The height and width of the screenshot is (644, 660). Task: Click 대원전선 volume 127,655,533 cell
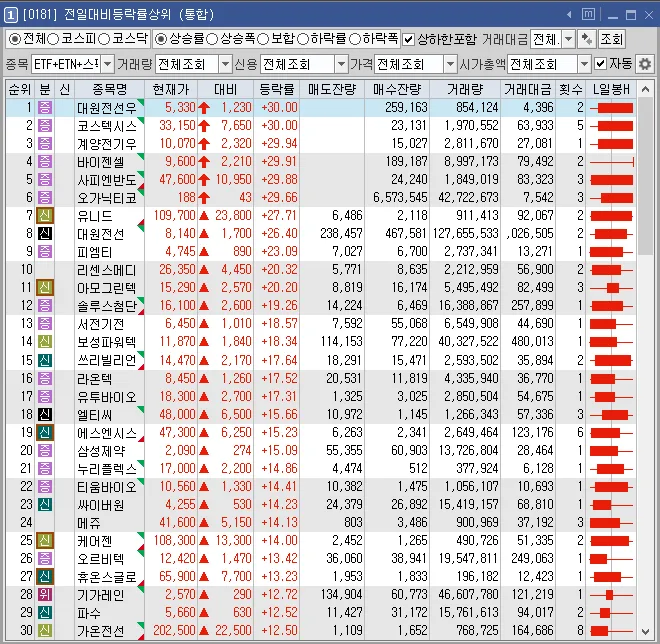point(465,234)
